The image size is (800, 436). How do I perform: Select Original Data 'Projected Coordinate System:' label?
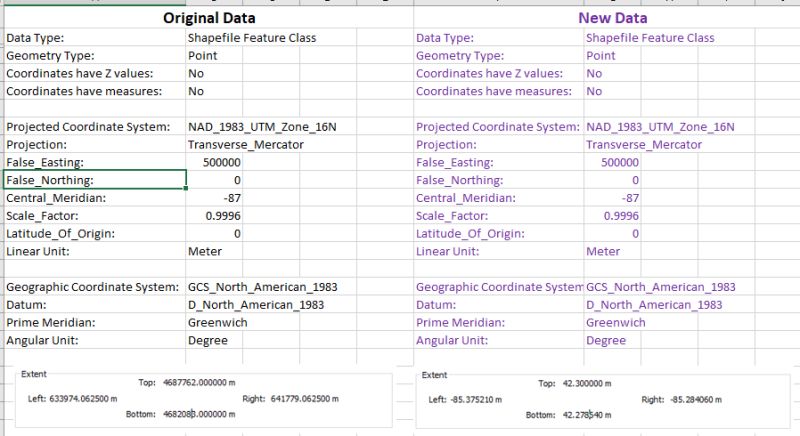click(x=95, y=127)
